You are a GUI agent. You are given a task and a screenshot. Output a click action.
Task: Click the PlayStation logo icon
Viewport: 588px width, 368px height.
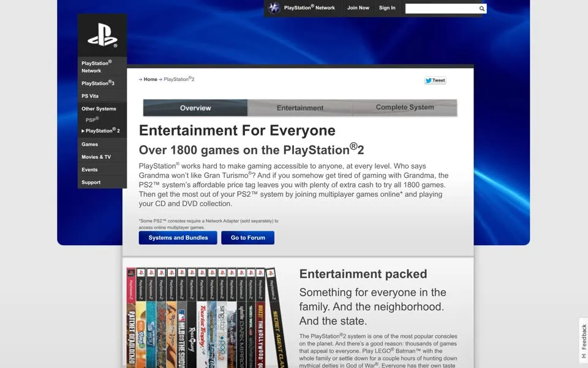click(x=102, y=35)
